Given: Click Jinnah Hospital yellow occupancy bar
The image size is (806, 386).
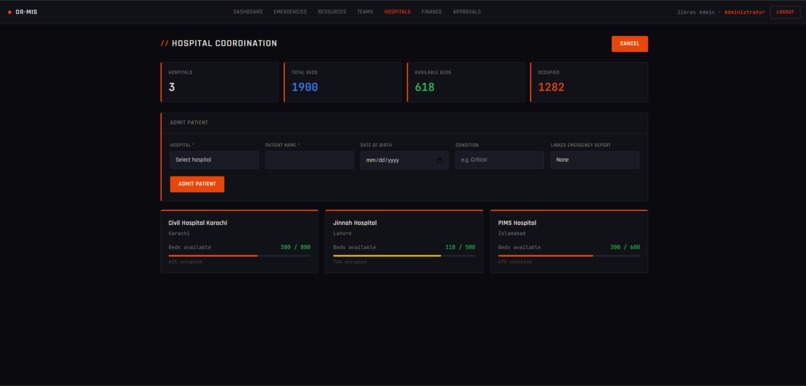Looking at the screenshot, I should click(x=404, y=255).
